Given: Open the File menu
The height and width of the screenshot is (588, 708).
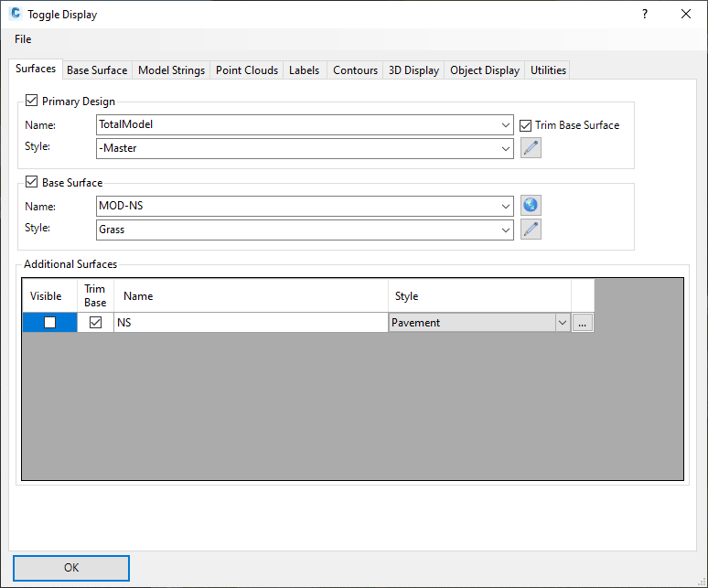Looking at the screenshot, I should coord(23,39).
